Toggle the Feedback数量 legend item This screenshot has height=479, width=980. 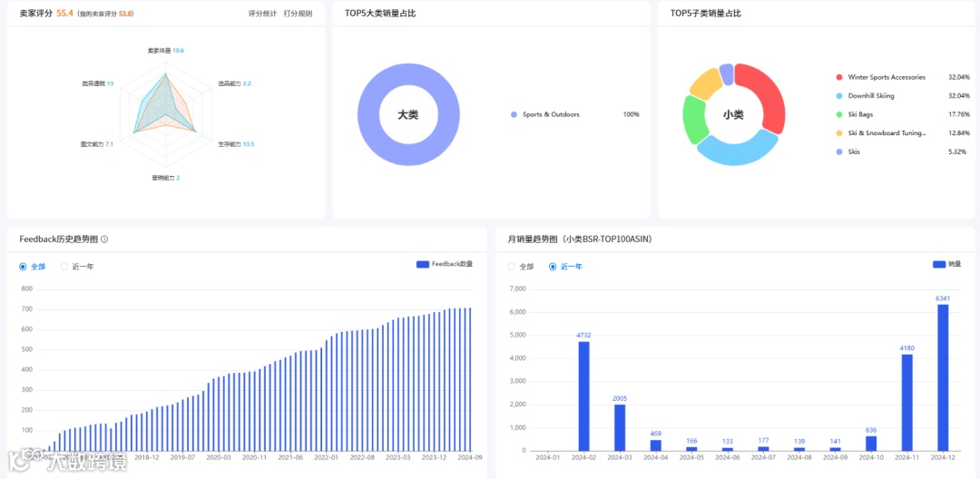(445, 264)
